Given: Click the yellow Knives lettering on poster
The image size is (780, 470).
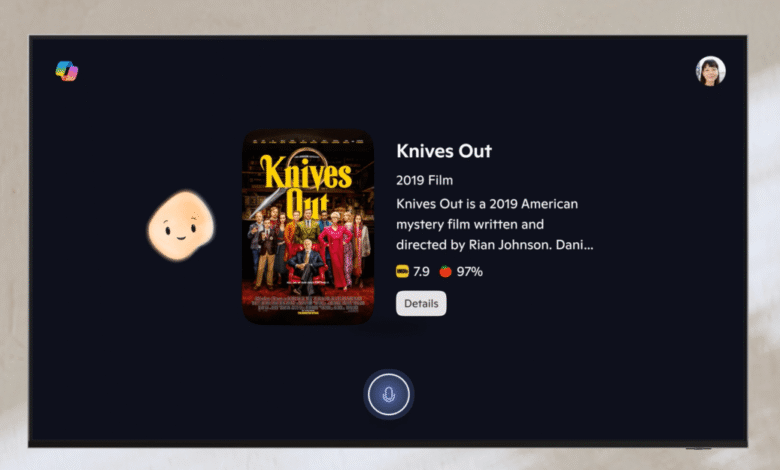Looking at the screenshot, I should coord(306,173).
